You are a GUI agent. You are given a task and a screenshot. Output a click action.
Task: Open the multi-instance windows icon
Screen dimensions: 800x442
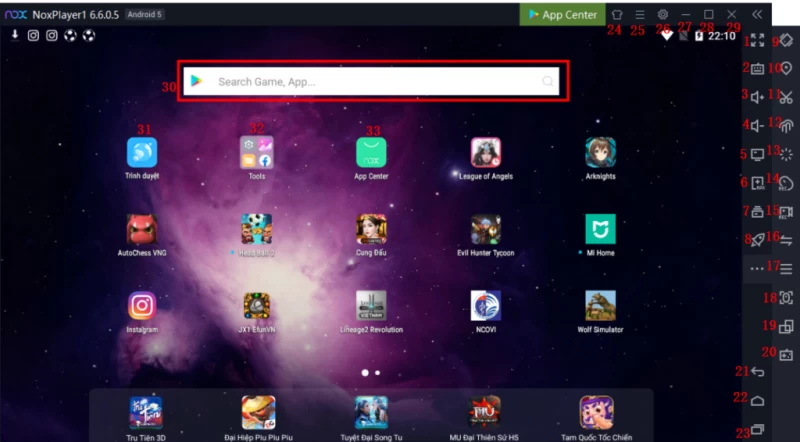786,326
